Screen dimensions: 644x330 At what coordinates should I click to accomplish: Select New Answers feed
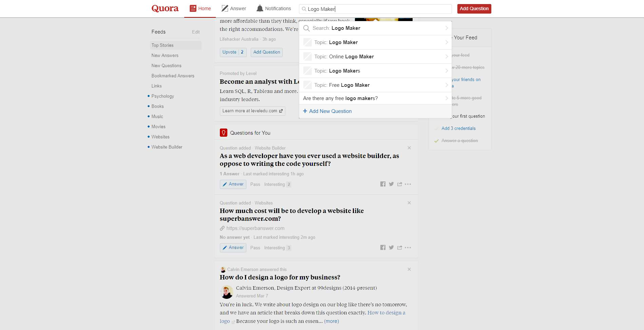coord(165,56)
